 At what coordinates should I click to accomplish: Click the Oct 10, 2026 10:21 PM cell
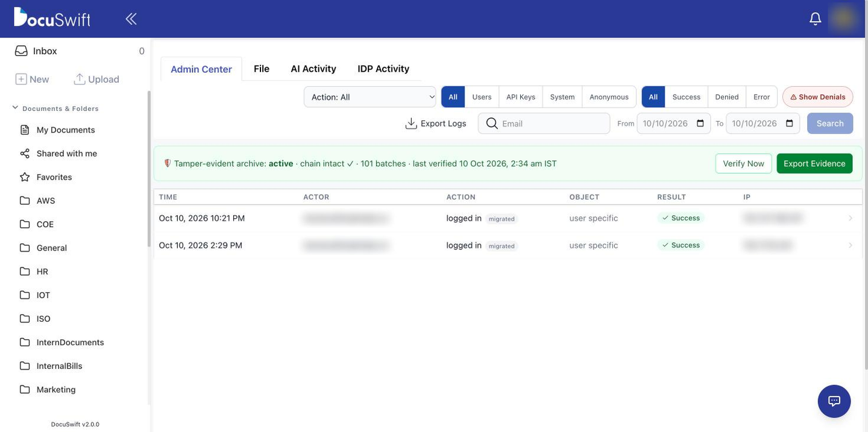[202, 218]
